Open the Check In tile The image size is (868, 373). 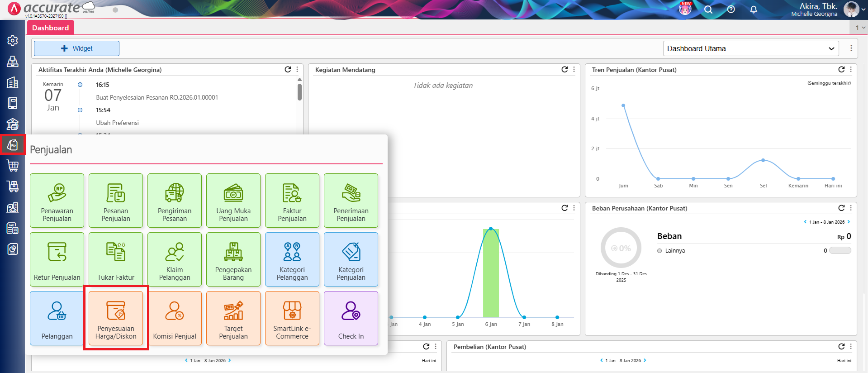pos(351,318)
